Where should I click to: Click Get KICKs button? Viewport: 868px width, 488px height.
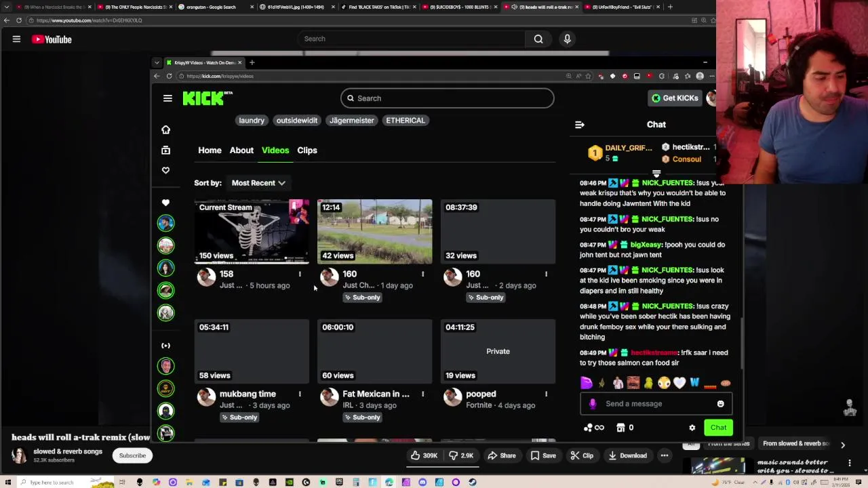pos(675,98)
